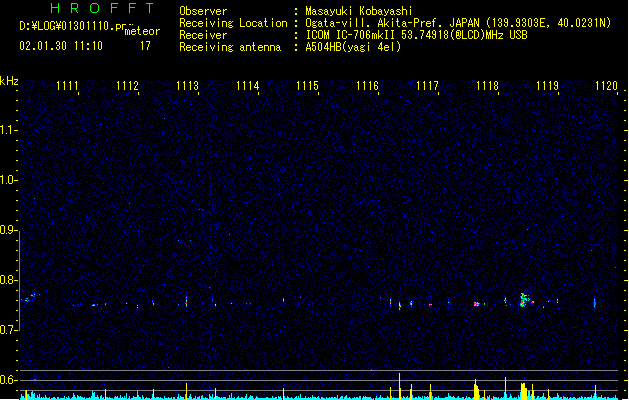This screenshot has width=629, height=400.
Task: Click the 1118 time axis marker
Action: (x=487, y=86)
